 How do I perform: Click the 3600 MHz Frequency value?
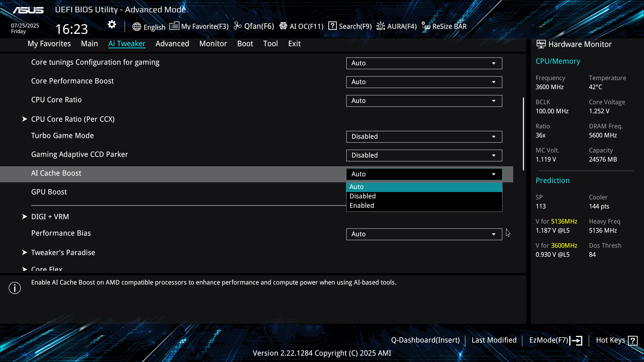pyautogui.click(x=549, y=87)
